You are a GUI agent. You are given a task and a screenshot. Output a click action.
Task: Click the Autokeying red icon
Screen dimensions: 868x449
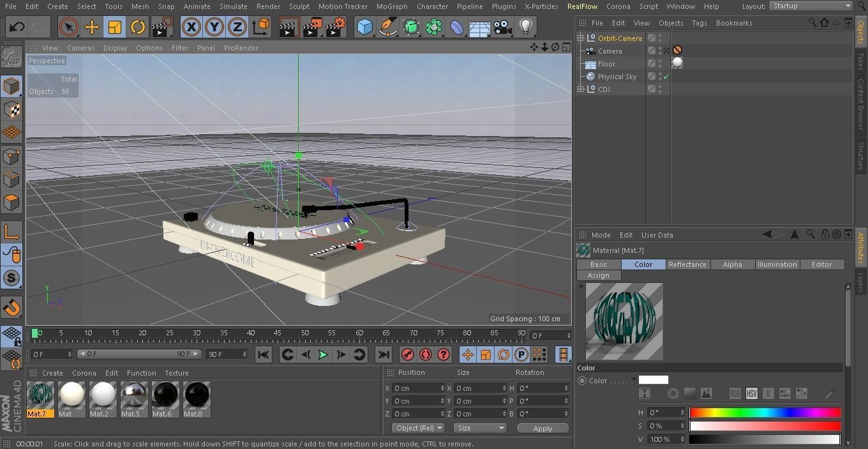(426, 354)
